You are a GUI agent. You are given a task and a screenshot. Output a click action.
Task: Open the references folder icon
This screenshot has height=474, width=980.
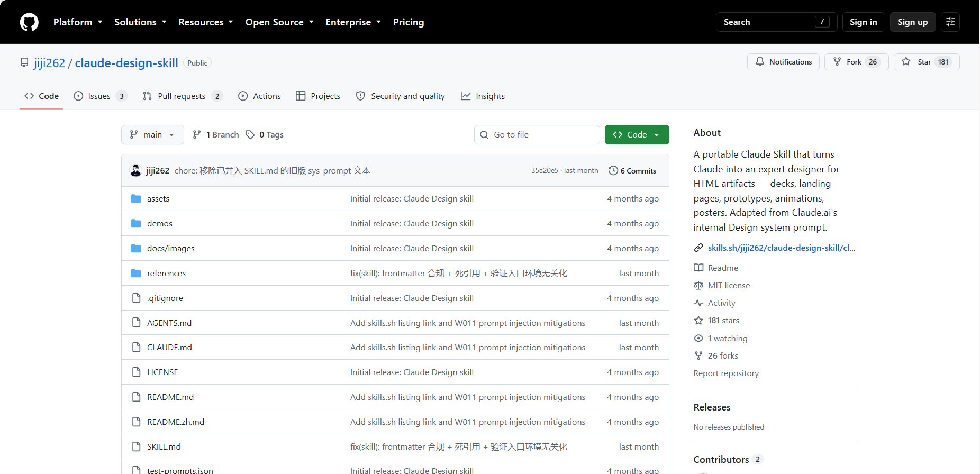tap(136, 274)
